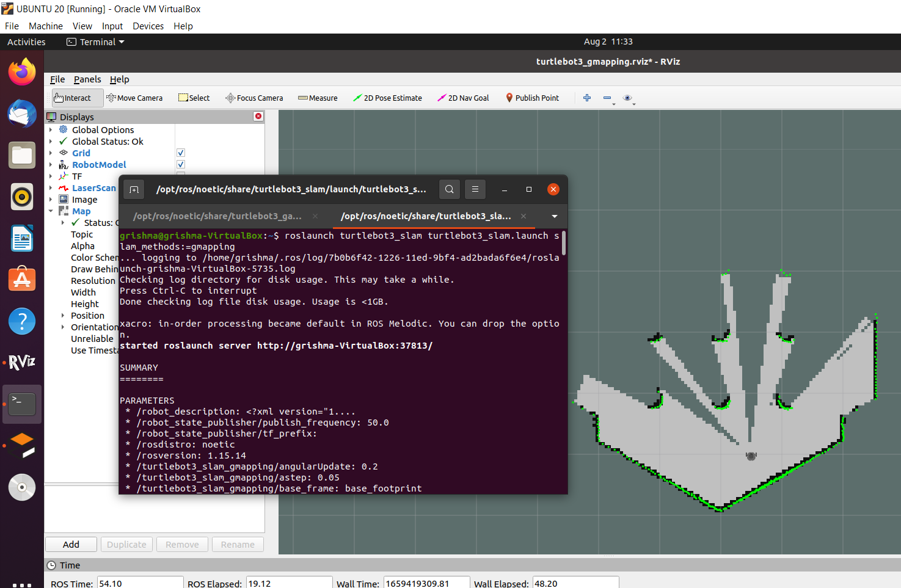The height and width of the screenshot is (588, 901).
Task: Expand the RobotModel display item
Action: coord(51,164)
